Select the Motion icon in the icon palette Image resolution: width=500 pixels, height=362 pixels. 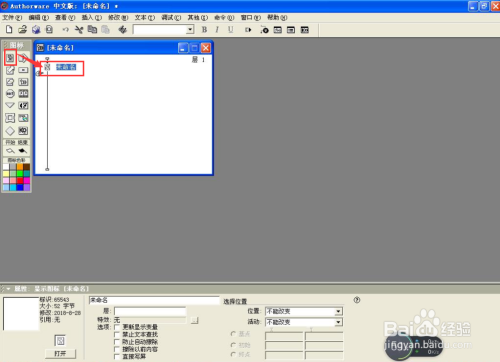coord(23,58)
